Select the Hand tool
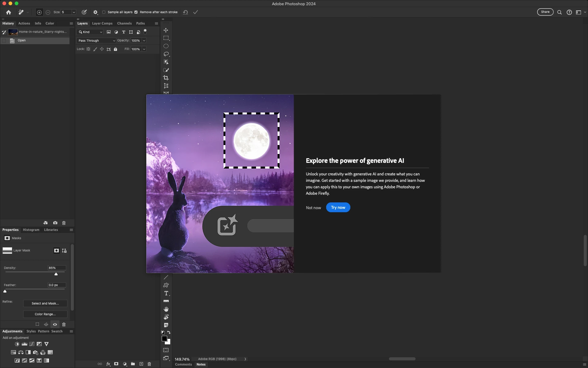The height and width of the screenshot is (368, 588). (166, 309)
